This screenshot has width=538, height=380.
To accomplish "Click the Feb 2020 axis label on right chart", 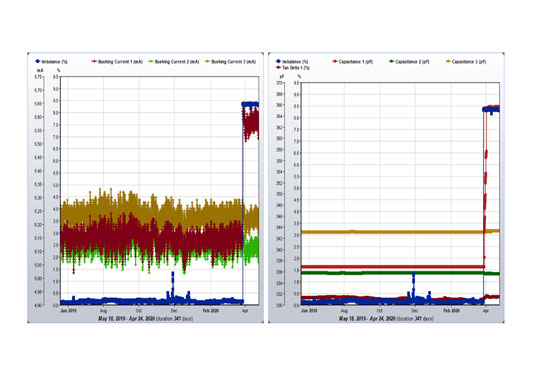I will (451, 311).
